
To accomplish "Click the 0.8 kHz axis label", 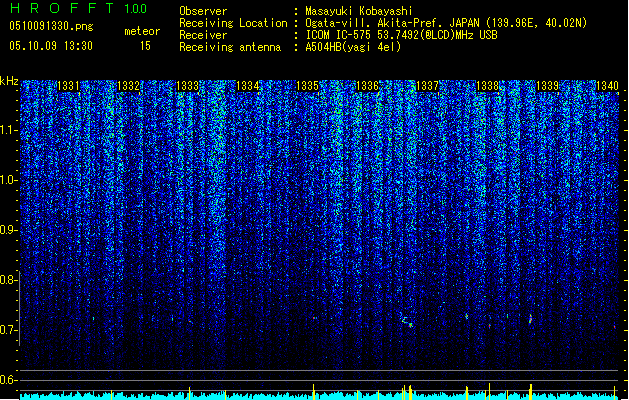I will [9, 280].
